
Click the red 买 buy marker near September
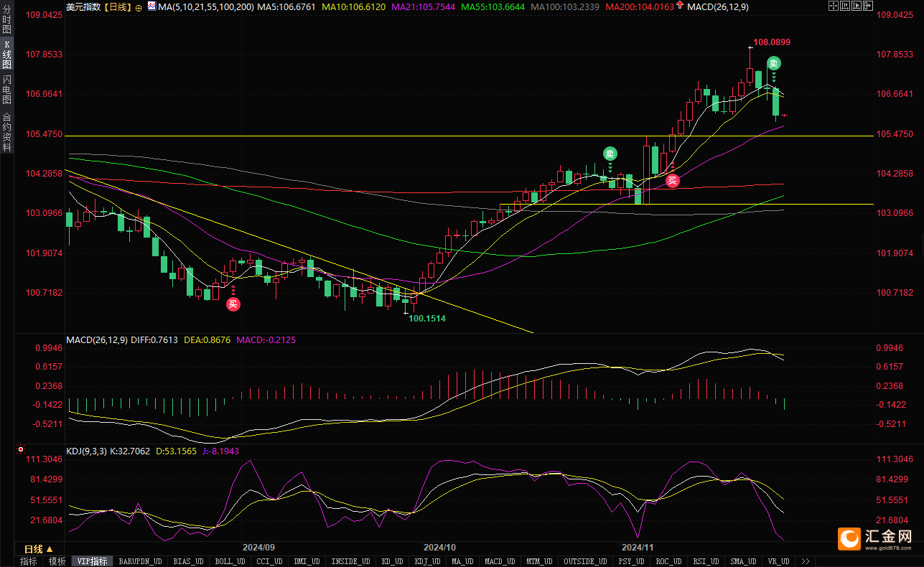233,304
